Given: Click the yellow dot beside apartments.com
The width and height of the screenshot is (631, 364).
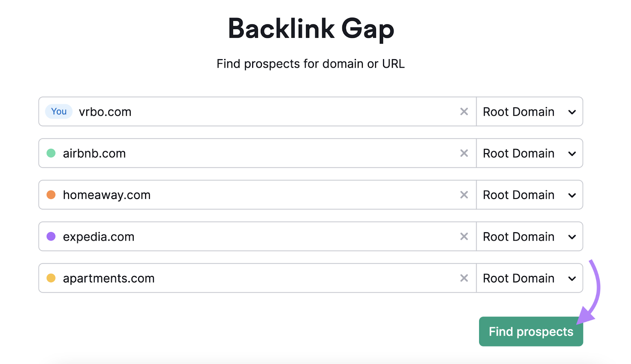Looking at the screenshot, I should (51, 278).
